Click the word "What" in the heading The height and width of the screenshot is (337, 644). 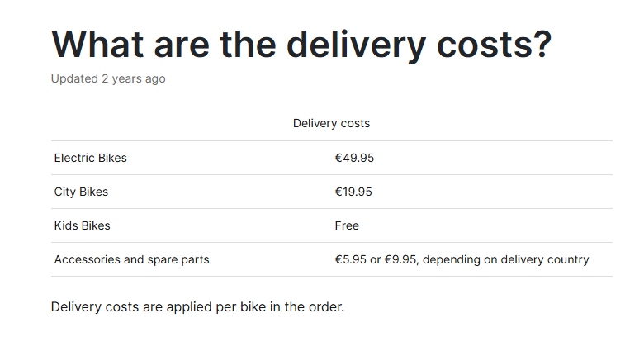tap(97, 45)
